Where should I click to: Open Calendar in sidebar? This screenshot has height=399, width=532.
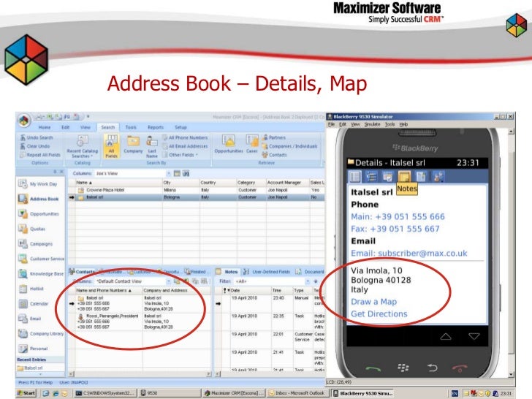click(34, 304)
